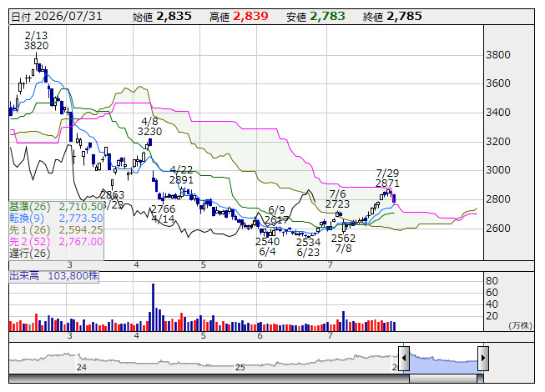Click the 3400 price axis label
The image size is (545, 392).
coord(498,113)
